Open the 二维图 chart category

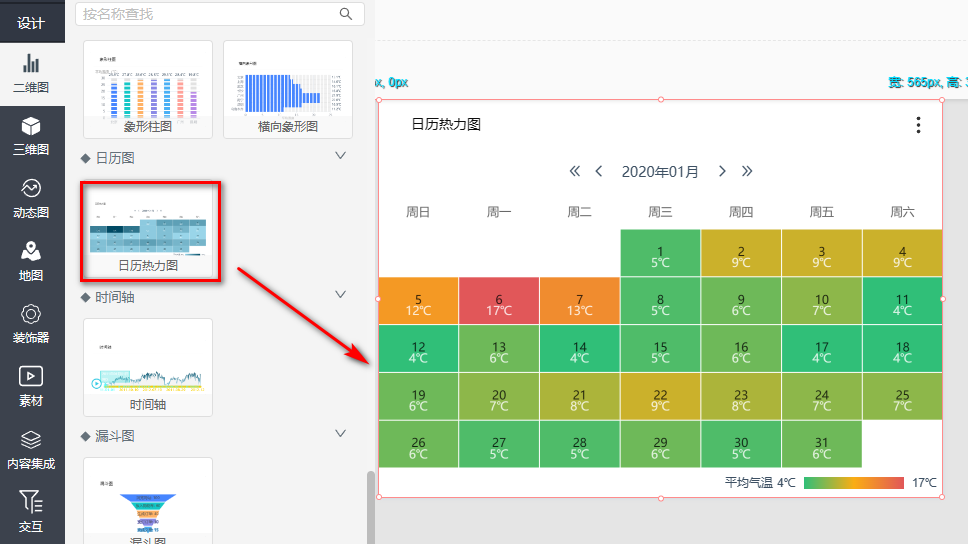pos(31,73)
